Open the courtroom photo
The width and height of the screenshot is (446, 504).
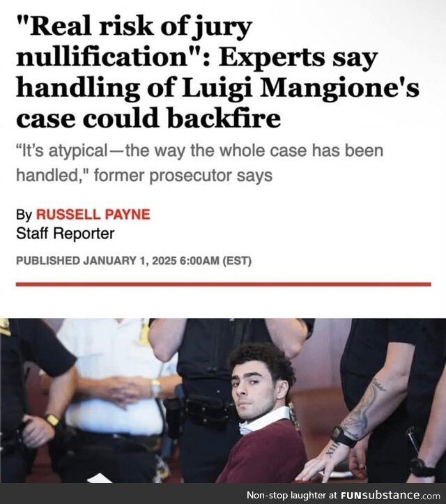pos(223,400)
